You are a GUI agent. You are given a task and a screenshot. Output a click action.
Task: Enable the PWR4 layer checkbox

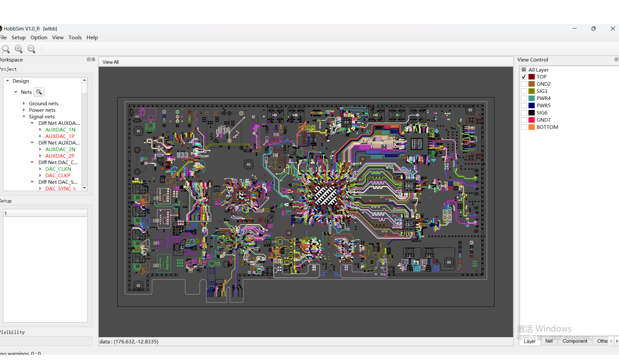click(x=524, y=98)
